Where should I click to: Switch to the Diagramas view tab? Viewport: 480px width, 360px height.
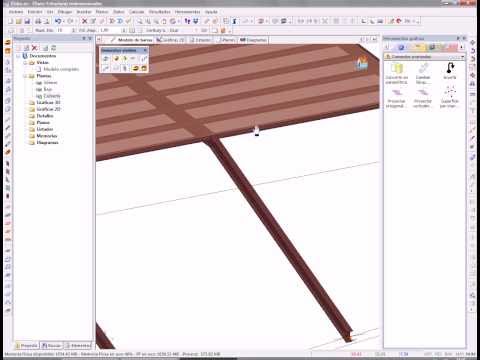point(254,40)
